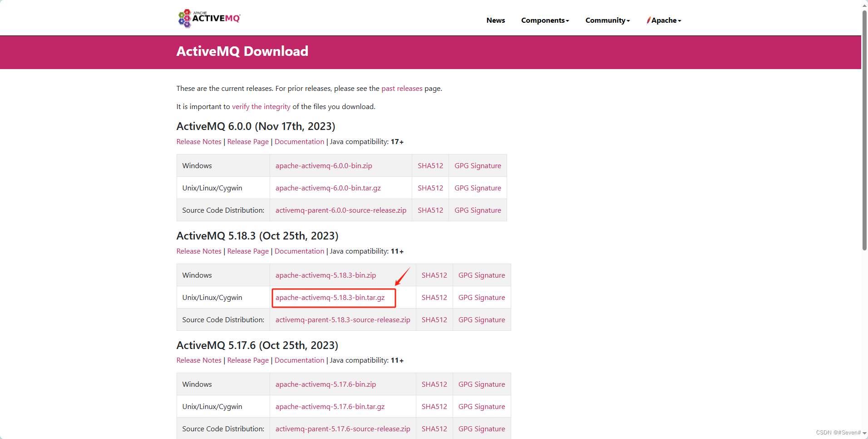Open GPG Signature for 6.0.0 source release

click(x=478, y=210)
